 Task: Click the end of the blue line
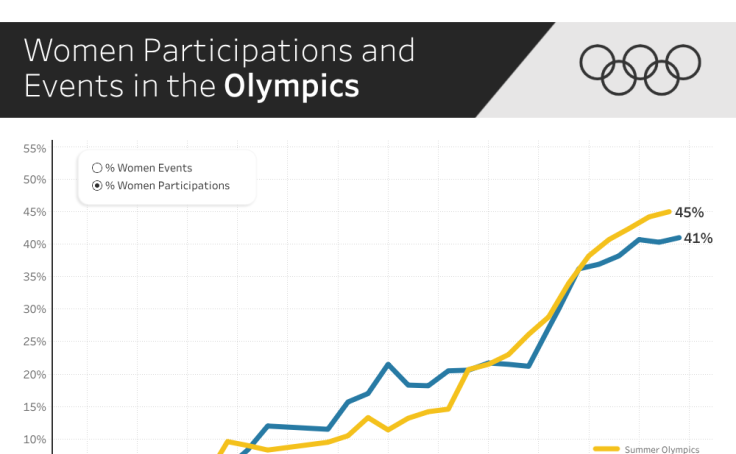coord(680,238)
